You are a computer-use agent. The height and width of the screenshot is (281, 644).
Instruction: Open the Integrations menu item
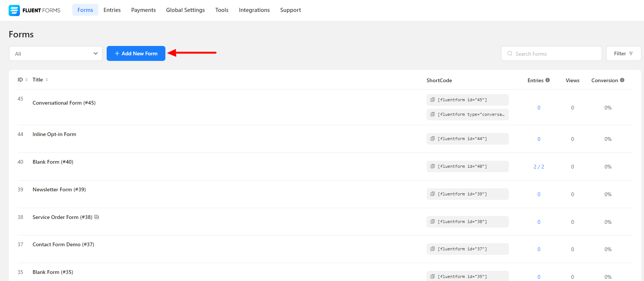pyautogui.click(x=254, y=10)
